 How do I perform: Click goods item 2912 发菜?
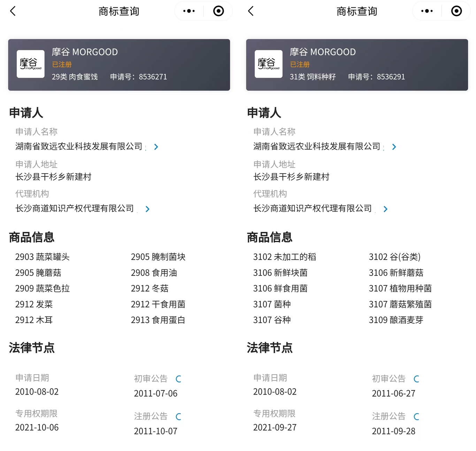point(34,305)
